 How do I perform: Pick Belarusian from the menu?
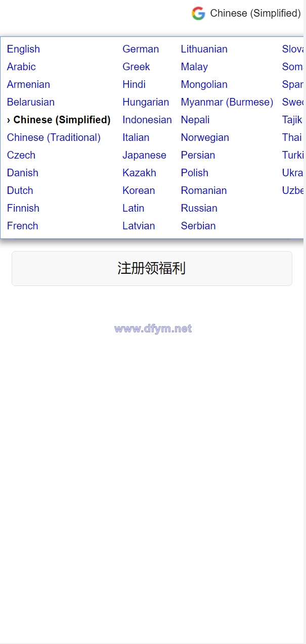tap(31, 102)
